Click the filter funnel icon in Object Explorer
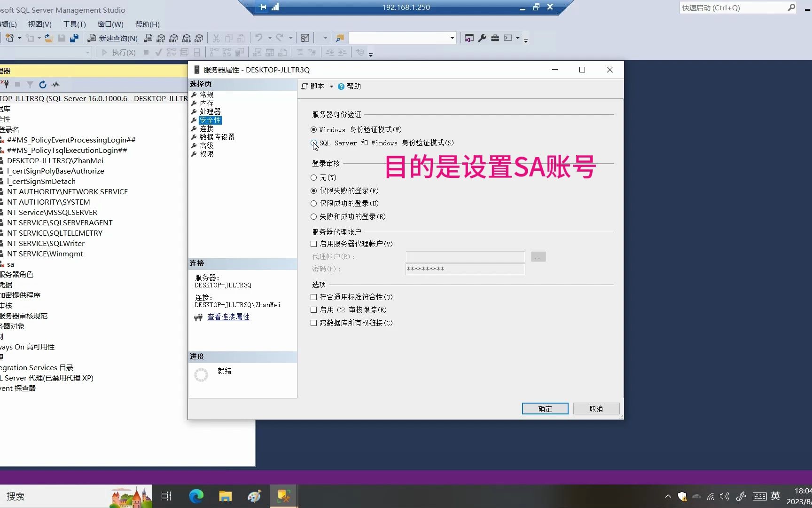The image size is (812, 508). (x=30, y=84)
